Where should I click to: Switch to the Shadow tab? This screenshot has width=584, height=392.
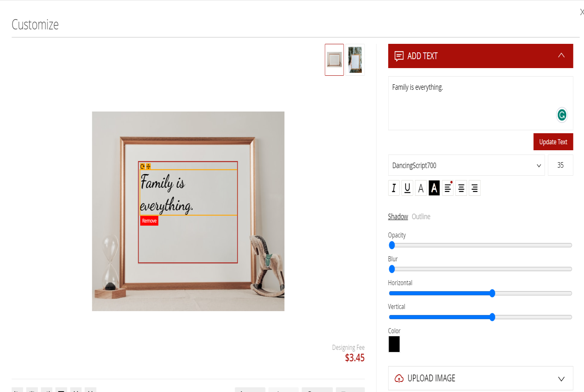[398, 216]
